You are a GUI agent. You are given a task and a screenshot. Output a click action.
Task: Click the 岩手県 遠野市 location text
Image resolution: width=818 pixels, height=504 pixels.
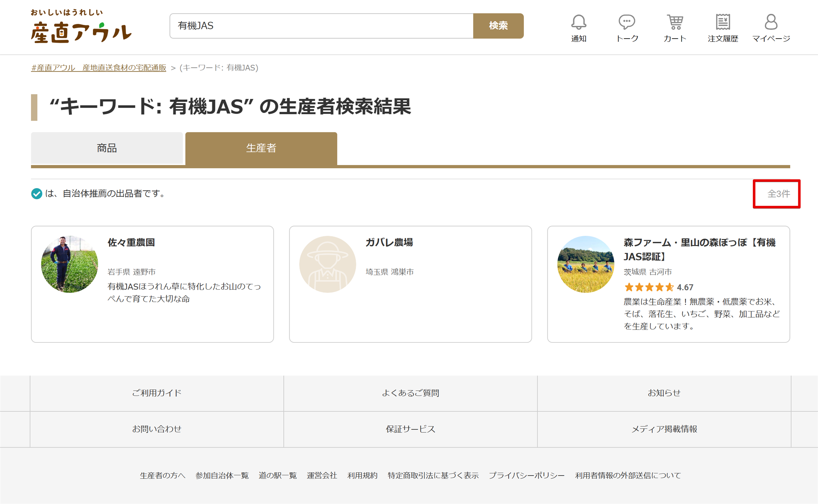click(132, 272)
